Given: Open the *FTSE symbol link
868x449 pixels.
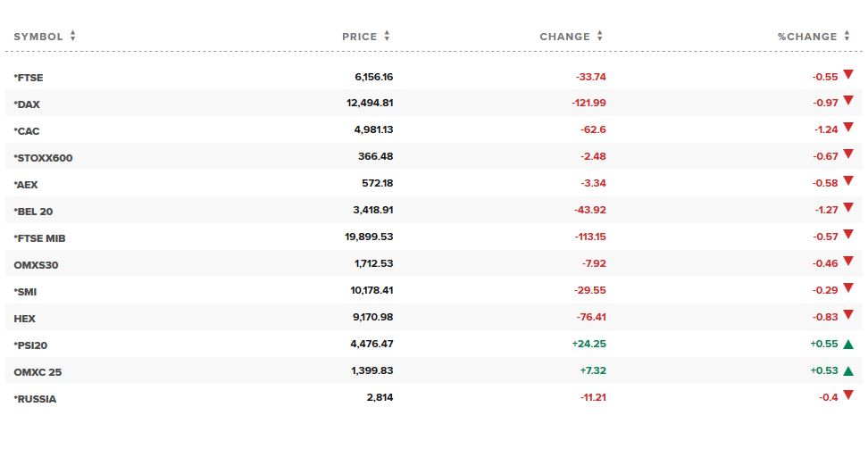Looking at the screenshot, I should pos(29,78).
